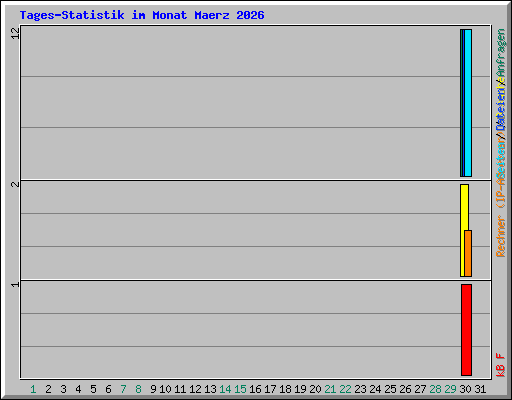Image resolution: width=512 pixels, height=400 pixels.
Task: Click the 2 value on the y-axis
Action: pyautogui.click(x=15, y=184)
